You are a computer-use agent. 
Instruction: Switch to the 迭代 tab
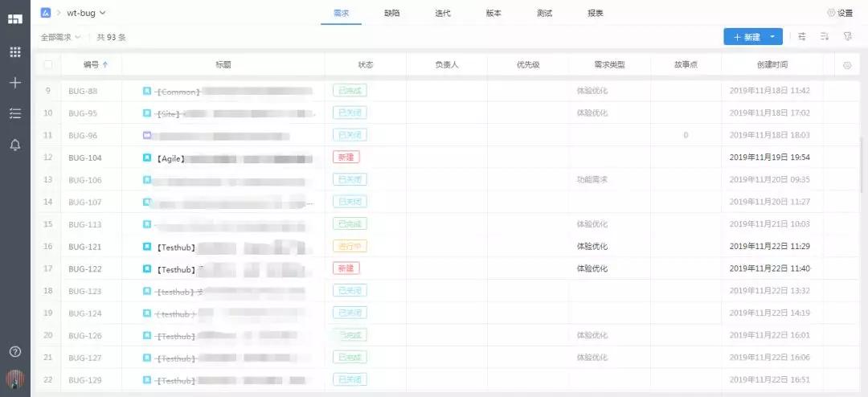[x=443, y=14]
